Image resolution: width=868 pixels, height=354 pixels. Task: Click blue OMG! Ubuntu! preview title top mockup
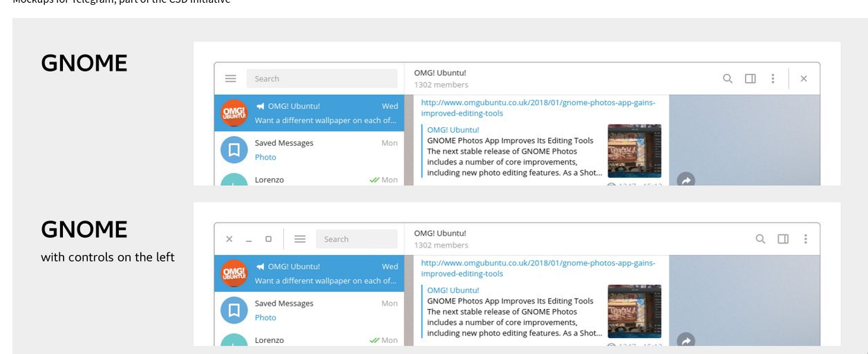click(x=453, y=130)
